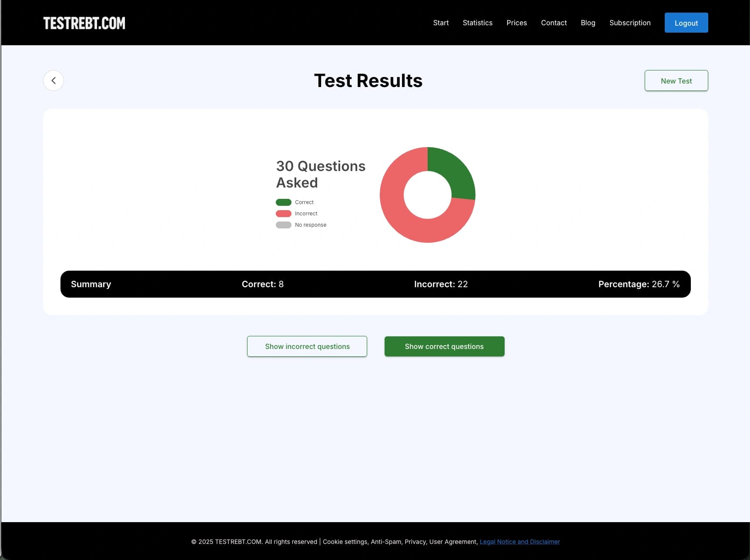Open the Start page in navigation
The width and height of the screenshot is (750, 560).
point(441,23)
